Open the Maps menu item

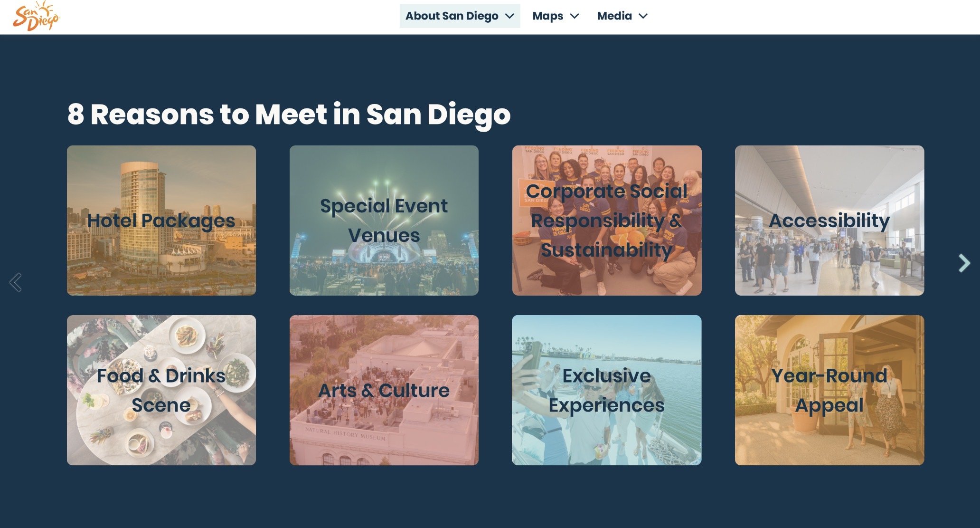[556, 16]
